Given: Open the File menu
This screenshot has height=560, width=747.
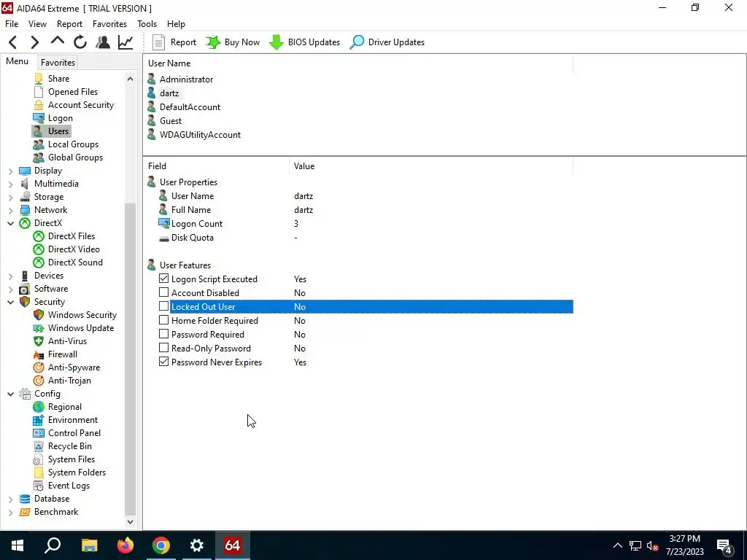Looking at the screenshot, I should tap(12, 24).
